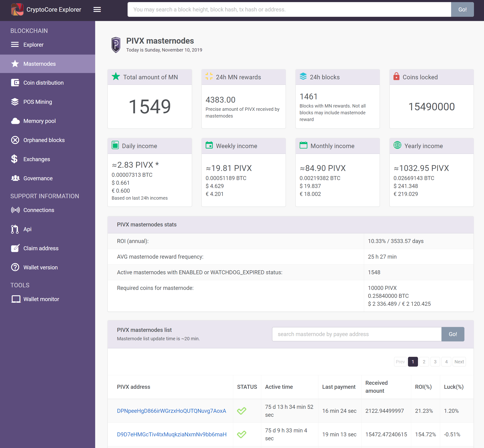484x448 pixels.
Task: Click the Memory pool cloud icon
Action: (15, 121)
